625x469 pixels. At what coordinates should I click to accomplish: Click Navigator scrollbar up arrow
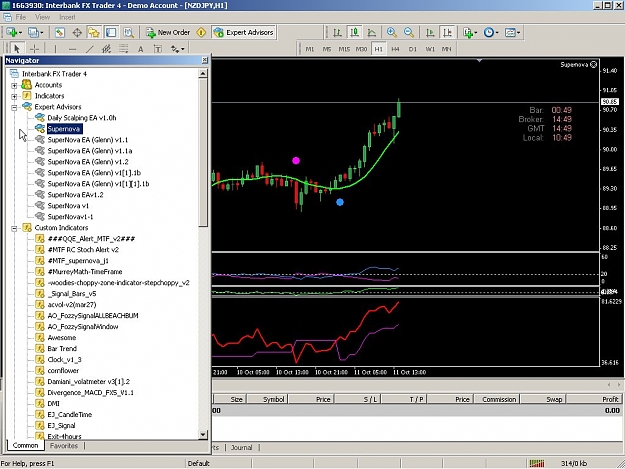pyautogui.click(x=203, y=74)
